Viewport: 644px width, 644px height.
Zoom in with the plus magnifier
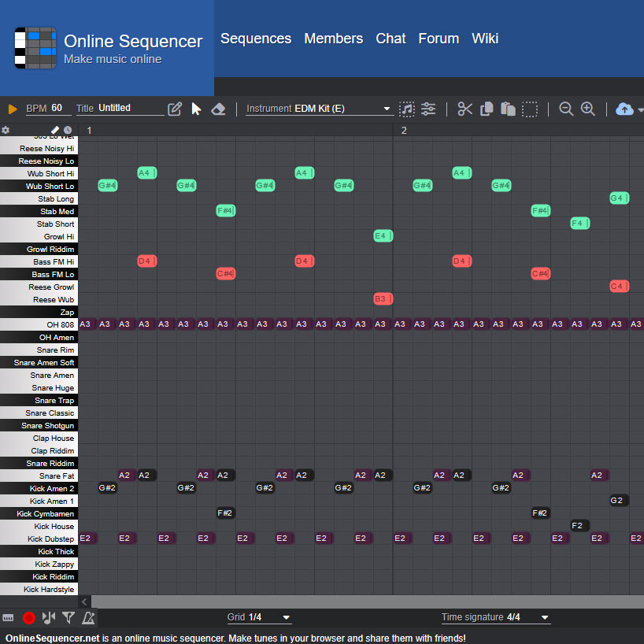click(x=588, y=109)
